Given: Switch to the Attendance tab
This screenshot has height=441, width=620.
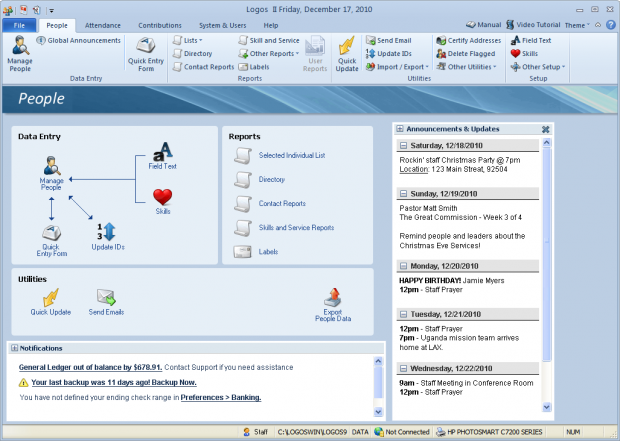Looking at the screenshot, I should (x=103, y=23).
